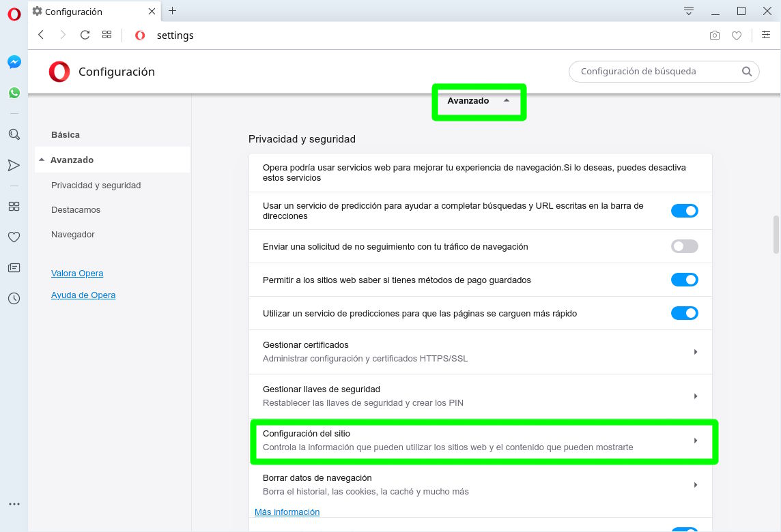Viewport: 781px width, 532px height.
Task: Select Básica in the left menu
Action: 66,135
